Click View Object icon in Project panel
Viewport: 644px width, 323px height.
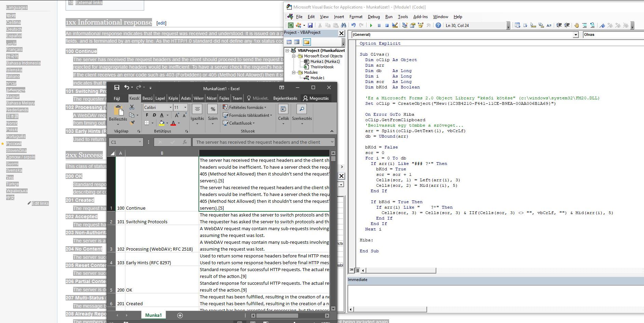click(x=297, y=42)
